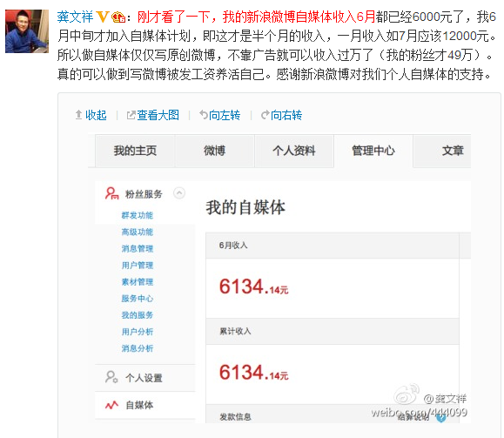Open 高级功能 in sidebar
The height and width of the screenshot is (438, 504).
tap(138, 232)
